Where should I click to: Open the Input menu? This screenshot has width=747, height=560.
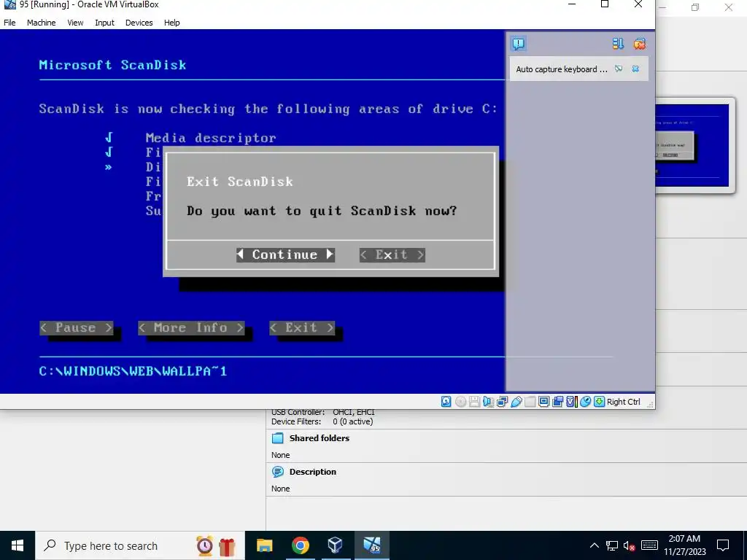pos(104,23)
